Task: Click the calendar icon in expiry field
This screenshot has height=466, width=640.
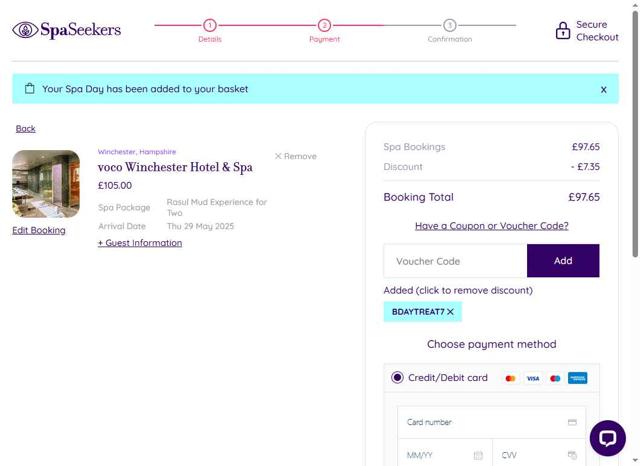Action: (478, 455)
